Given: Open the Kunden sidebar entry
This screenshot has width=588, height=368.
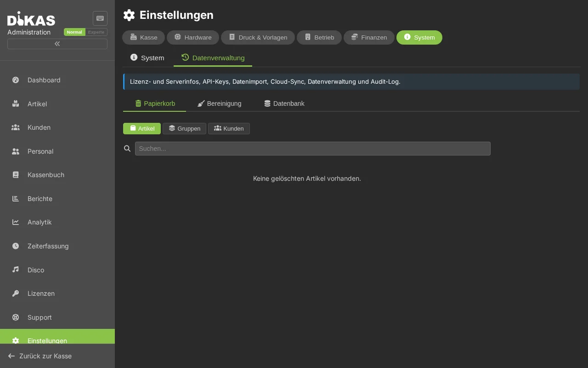Looking at the screenshot, I should click(x=57, y=127).
